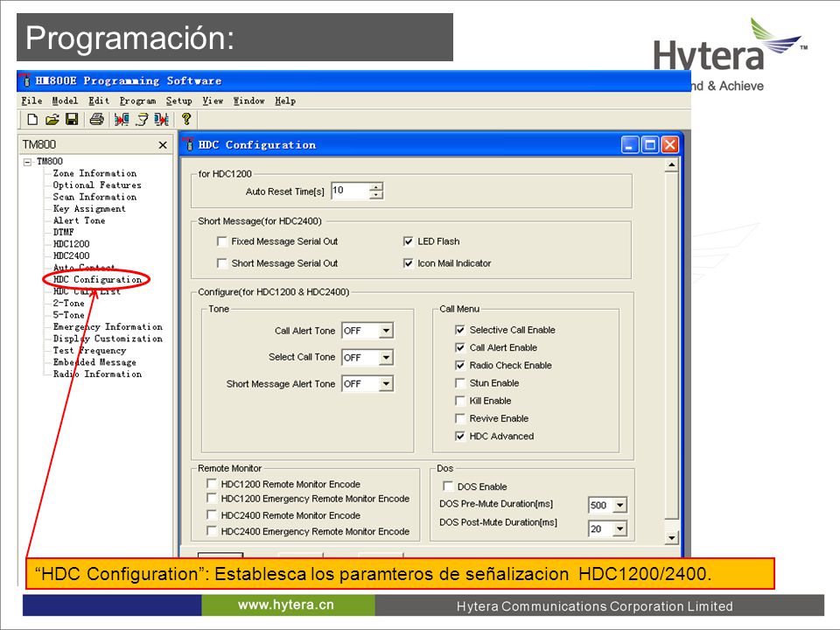Open DOS Pre-Mute Duration dropdown

click(619, 505)
